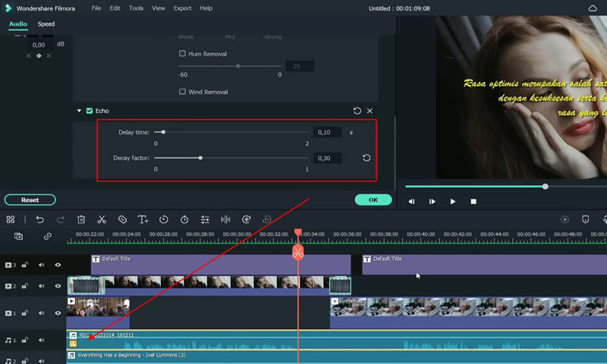Toggle lock on audio track 1
Screen dimensions: 607x364
click(25, 340)
